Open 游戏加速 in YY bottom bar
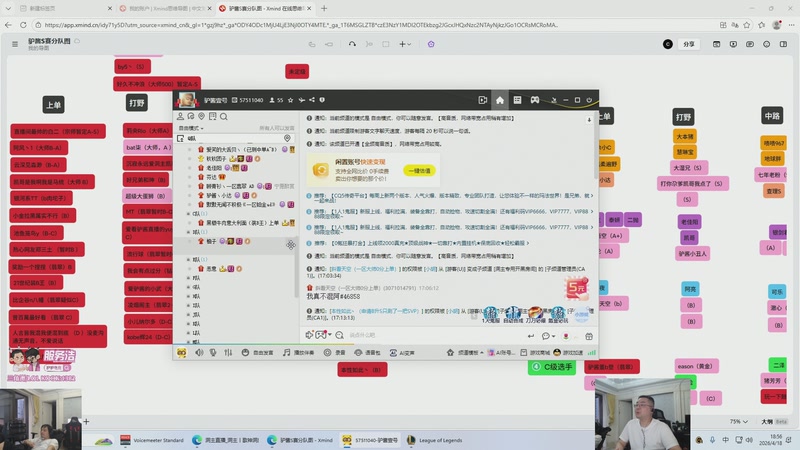The width and height of the screenshot is (800, 450). pos(568,353)
